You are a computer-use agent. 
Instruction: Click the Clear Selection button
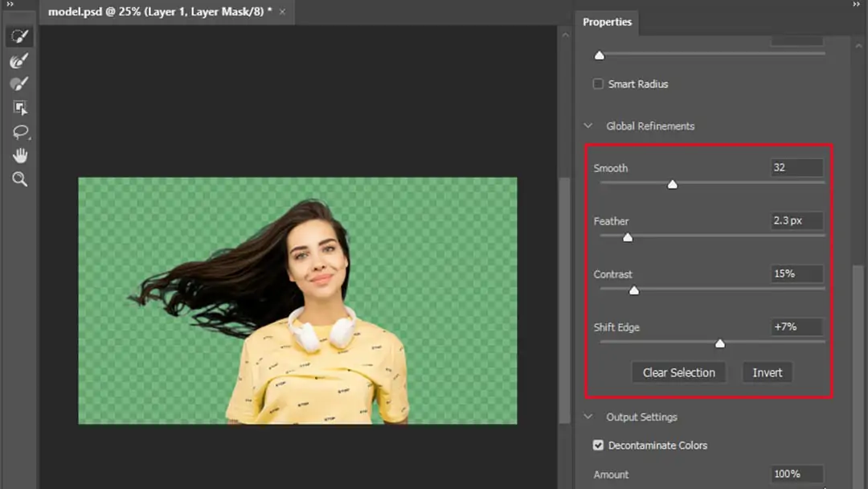pos(678,372)
